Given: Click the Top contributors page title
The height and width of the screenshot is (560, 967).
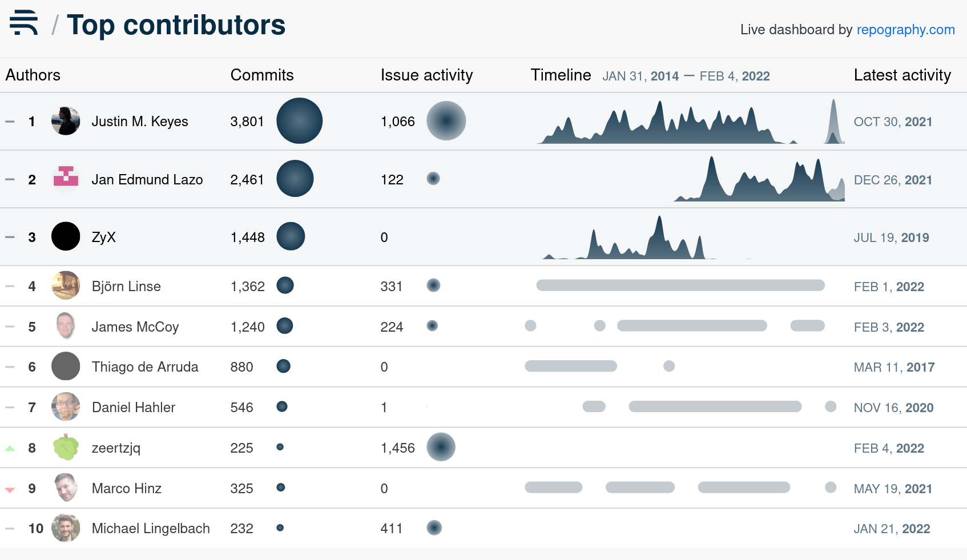Looking at the screenshot, I should point(176,25).
